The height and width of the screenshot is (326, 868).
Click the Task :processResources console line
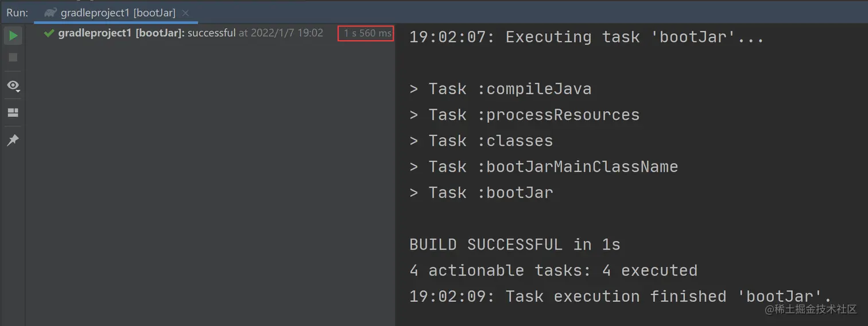[524, 115]
